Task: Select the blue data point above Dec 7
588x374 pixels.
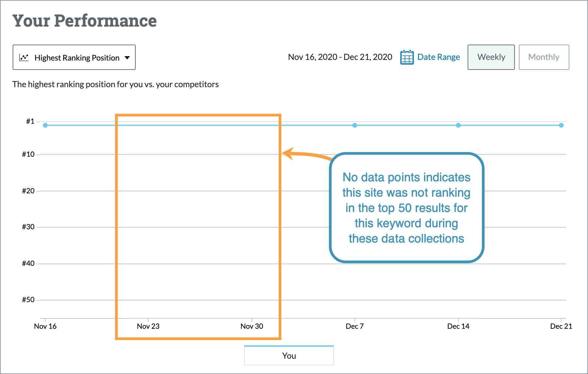Action: click(x=355, y=125)
